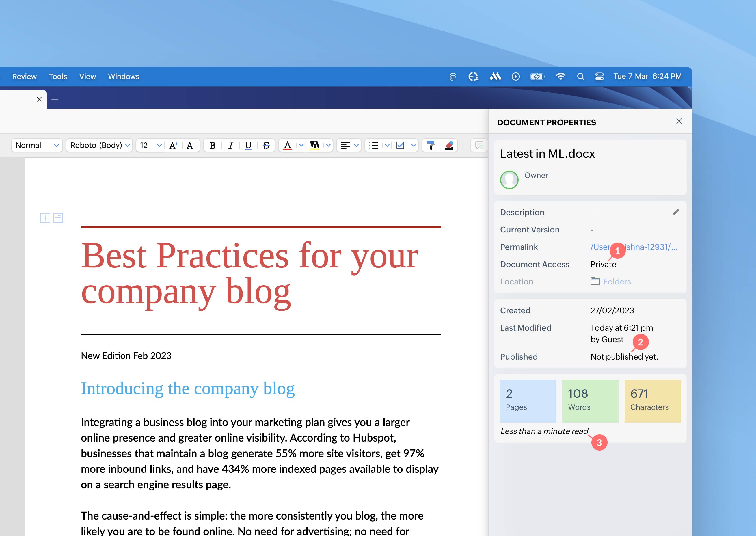Open the Normal paragraph style dropdown
Image resolution: width=756 pixels, height=536 pixels.
[37, 145]
